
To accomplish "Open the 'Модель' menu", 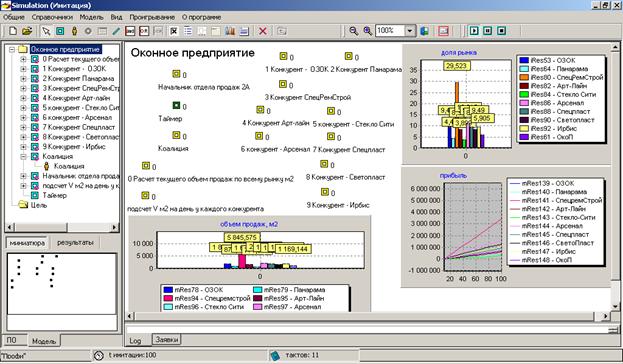I will pyautogui.click(x=91, y=17).
